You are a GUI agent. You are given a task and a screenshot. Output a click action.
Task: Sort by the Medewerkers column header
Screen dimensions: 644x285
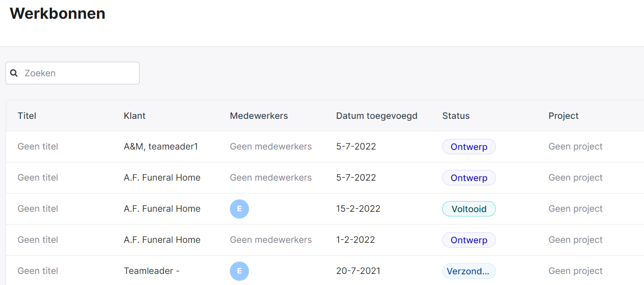click(259, 116)
